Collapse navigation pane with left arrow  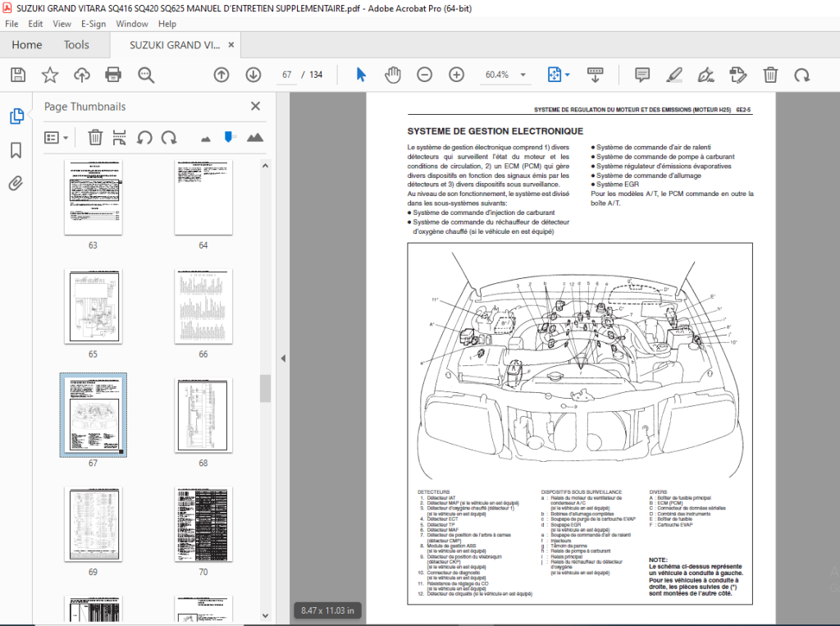click(x=283, y=358)
